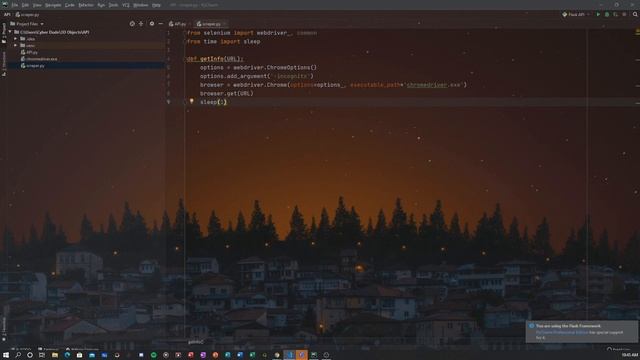Click the locate/scroll-from-source target icon
Image resolution: width=640 pixels, height=360 pixels.
(132, 24)
